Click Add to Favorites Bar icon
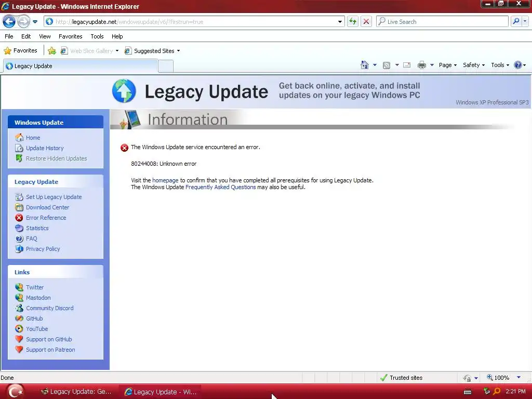The image size is (532, 399). coord(52,51)
